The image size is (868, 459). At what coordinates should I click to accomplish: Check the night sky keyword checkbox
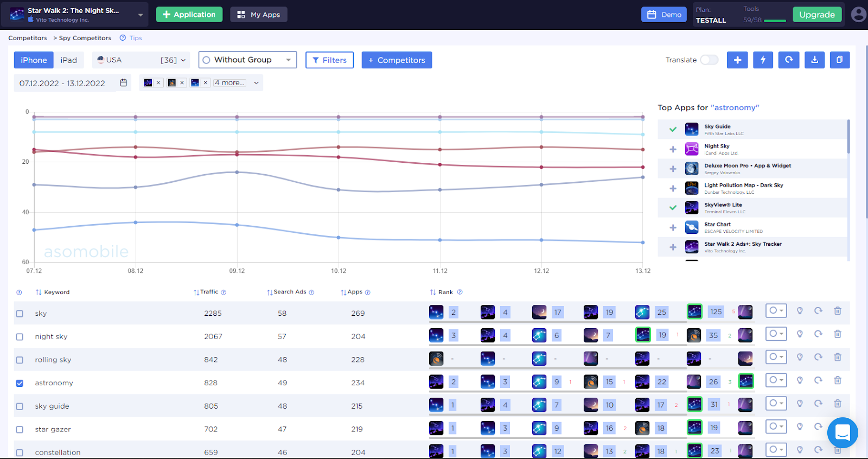tap(20, 337)
